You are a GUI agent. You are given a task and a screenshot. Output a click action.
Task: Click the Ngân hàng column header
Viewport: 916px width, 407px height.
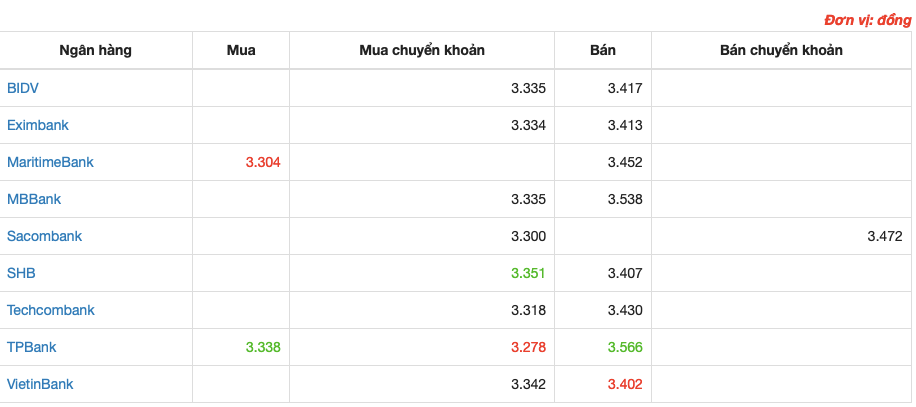click(95, 50)
